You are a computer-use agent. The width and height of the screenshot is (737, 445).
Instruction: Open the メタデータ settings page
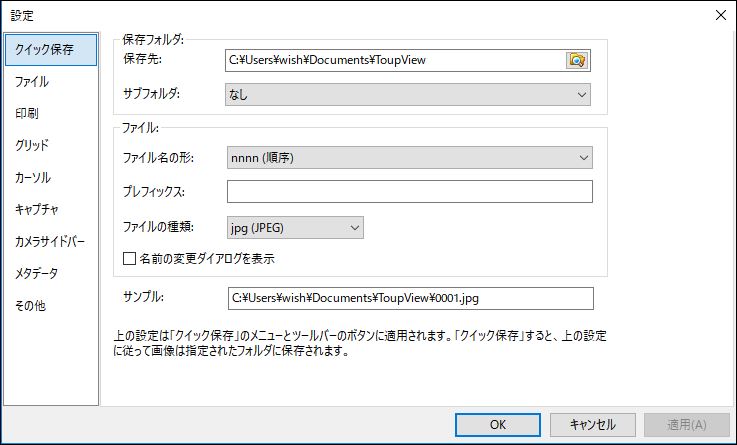[x=37, y=273]
